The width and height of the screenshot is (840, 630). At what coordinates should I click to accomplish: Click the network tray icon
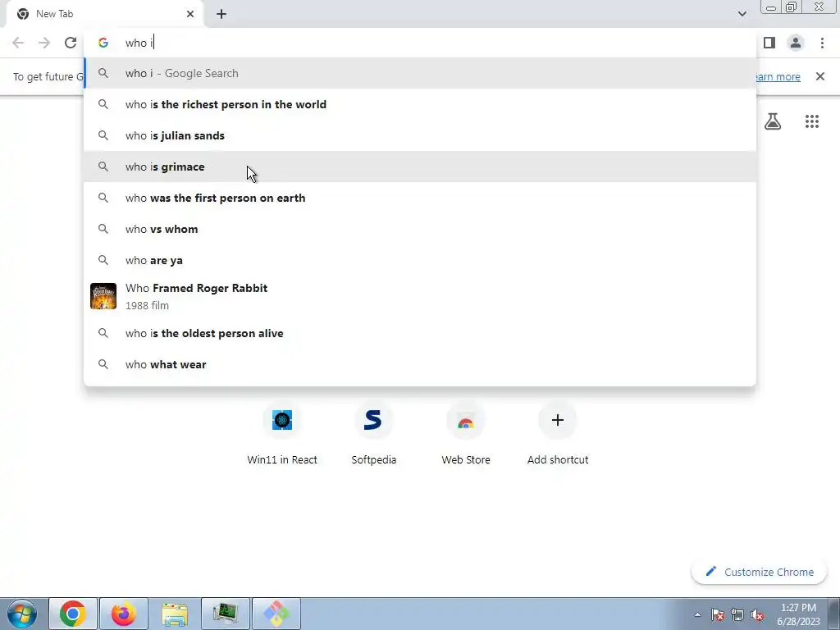tap(737, 614)
